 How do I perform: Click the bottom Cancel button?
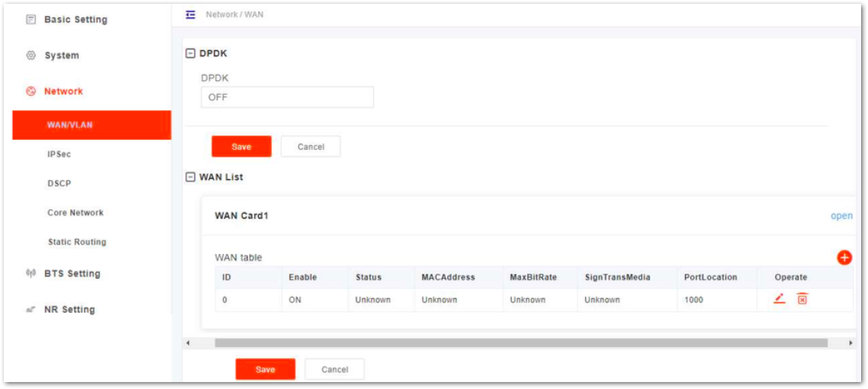(334, 369)
